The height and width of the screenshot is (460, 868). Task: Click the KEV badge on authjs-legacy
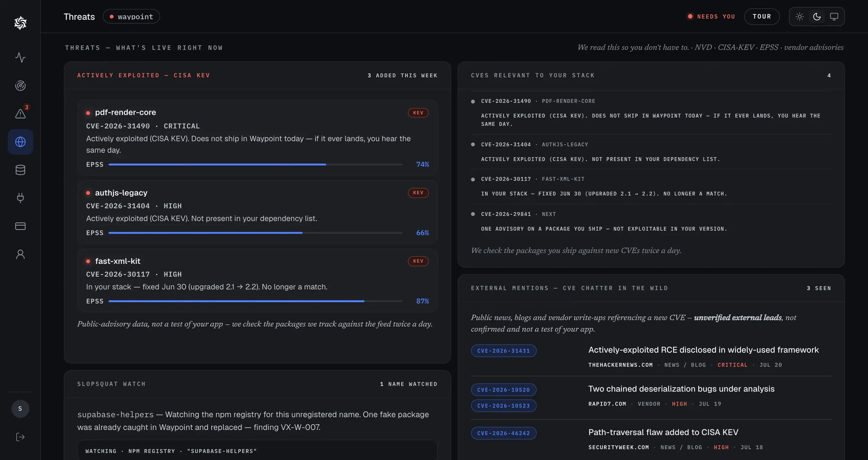coord(418,193)
